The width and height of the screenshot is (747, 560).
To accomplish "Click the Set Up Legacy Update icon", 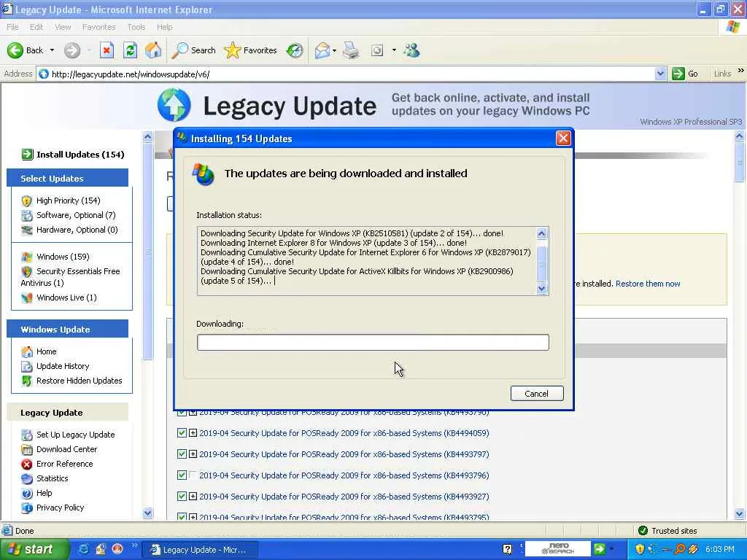I will pos(27,435).
